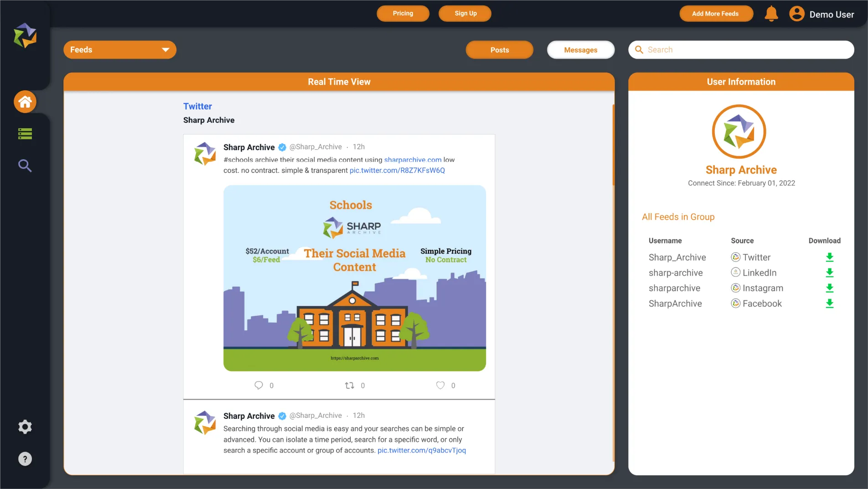Click the Instagram source label
868x489 pixels.
coord(763,288)
